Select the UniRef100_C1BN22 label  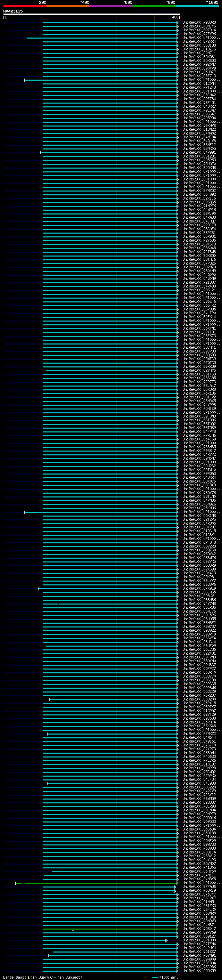click(x=199, y=129)
